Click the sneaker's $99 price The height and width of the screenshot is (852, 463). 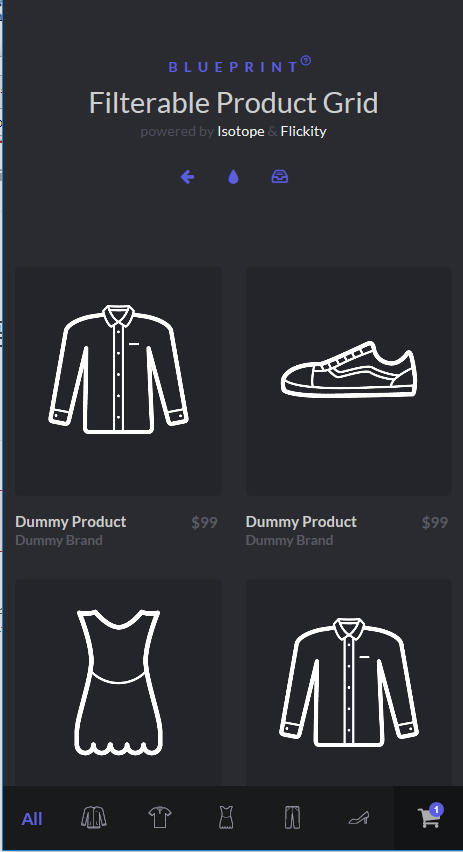coord(435,522)
